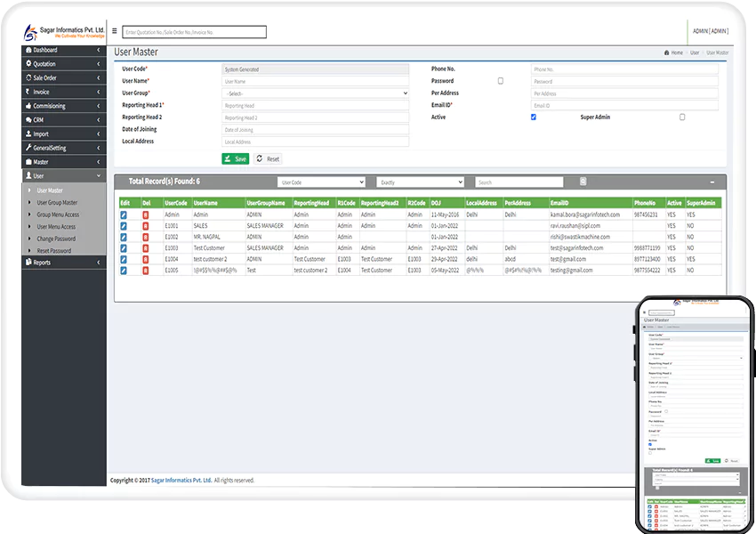
Task: Click delete icon for E1005 row
Action: tap(146, 271)
